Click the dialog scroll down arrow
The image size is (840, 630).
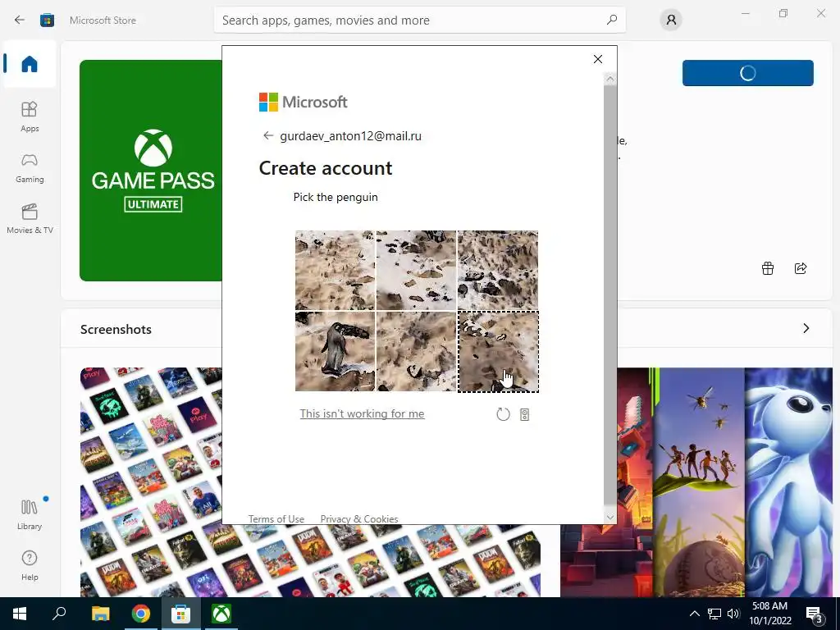pos(609,518)
